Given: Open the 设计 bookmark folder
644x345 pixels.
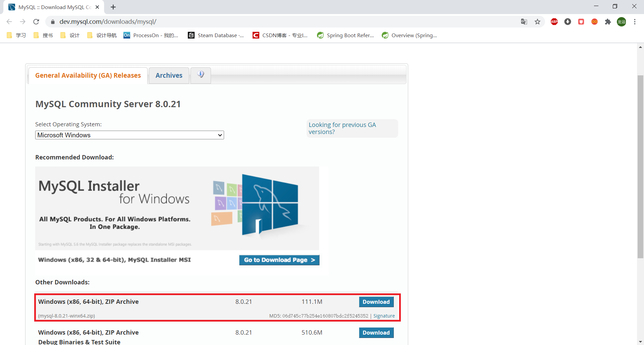Looking at the screenshot, I should 70,35.
